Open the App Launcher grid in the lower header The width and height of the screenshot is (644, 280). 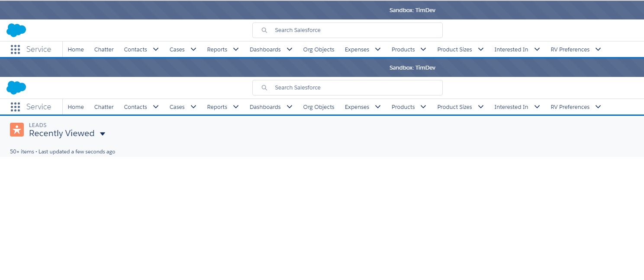point(15,107)
